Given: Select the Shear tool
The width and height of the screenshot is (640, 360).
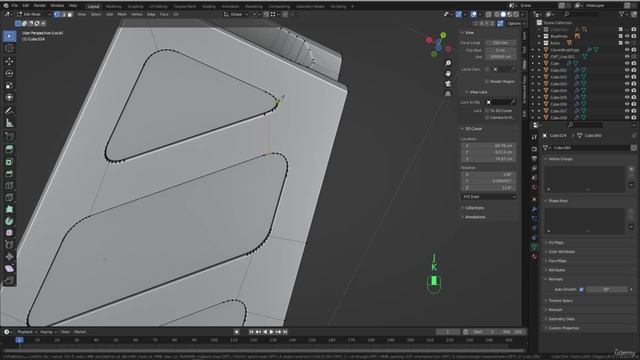Looking at the screenshot, I should (9, 268).
